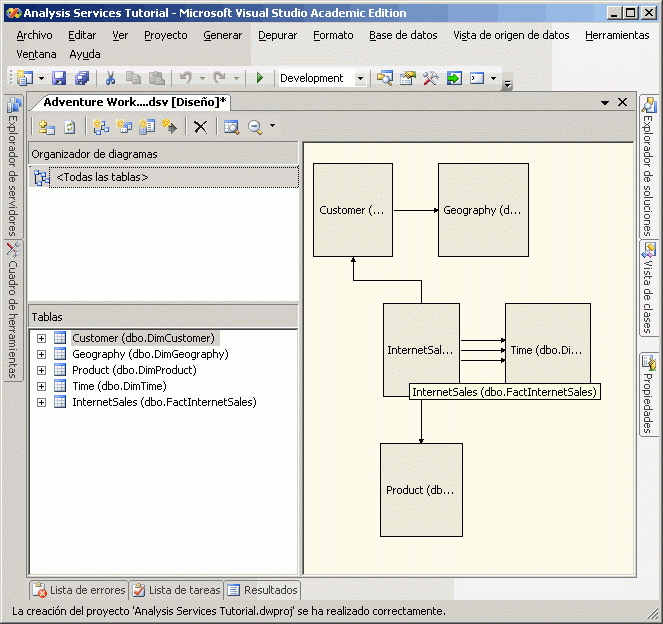The width and height of the screenshot is (663, 624).
Task: Click the Cut scissors icon
Action: (111, 78)
